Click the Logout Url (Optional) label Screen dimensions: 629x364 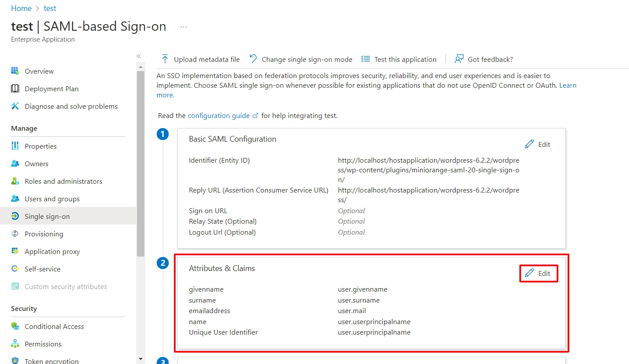coord(223,232)
